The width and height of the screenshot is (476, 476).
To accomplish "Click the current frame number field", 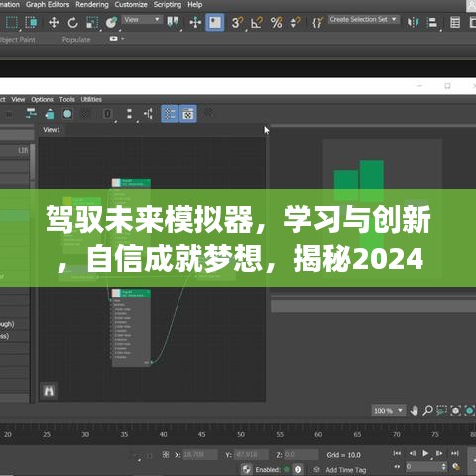I will click(x=423, y=467).
